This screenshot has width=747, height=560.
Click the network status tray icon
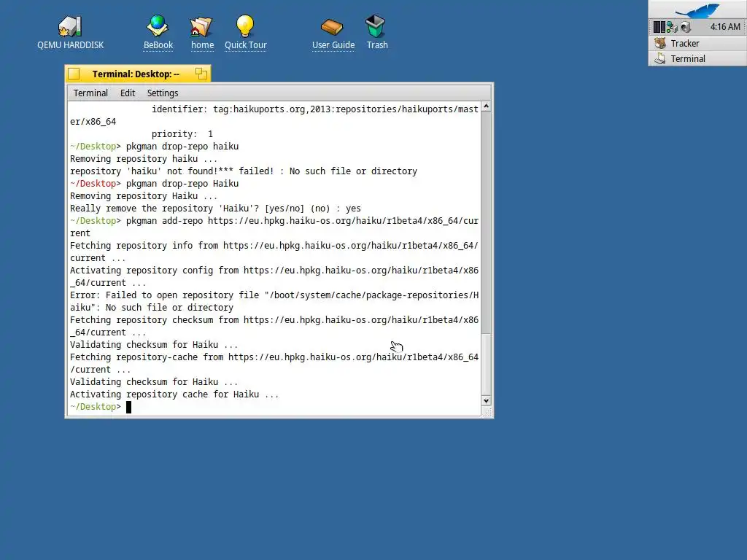pos(672,27)
